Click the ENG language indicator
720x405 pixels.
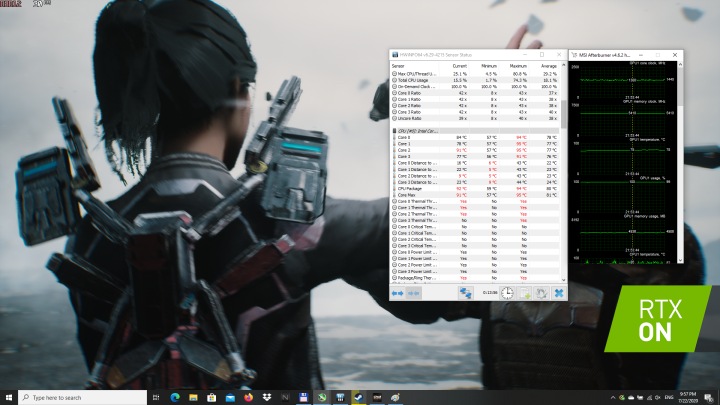(x=669, y=398)
